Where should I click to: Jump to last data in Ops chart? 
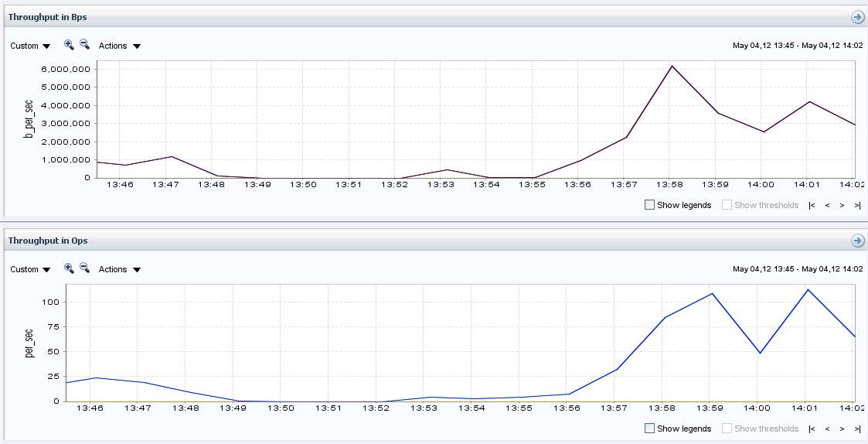click(x=857, y=429)
